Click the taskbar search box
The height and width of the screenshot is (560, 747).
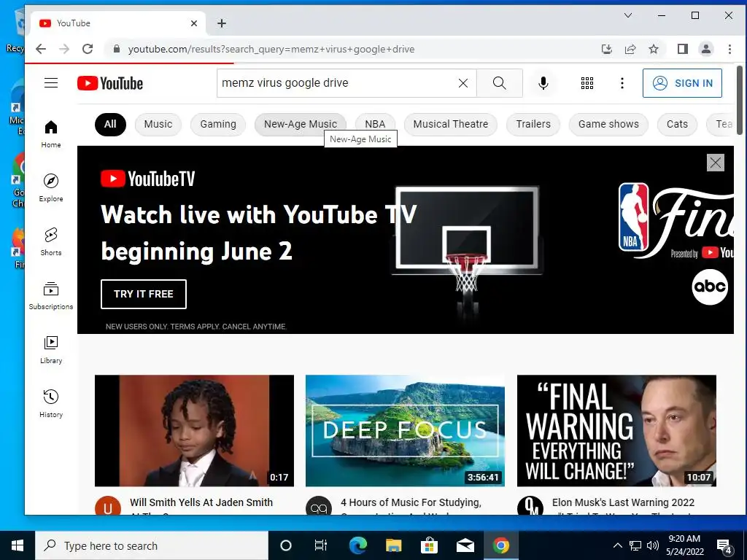coord(152,545)
